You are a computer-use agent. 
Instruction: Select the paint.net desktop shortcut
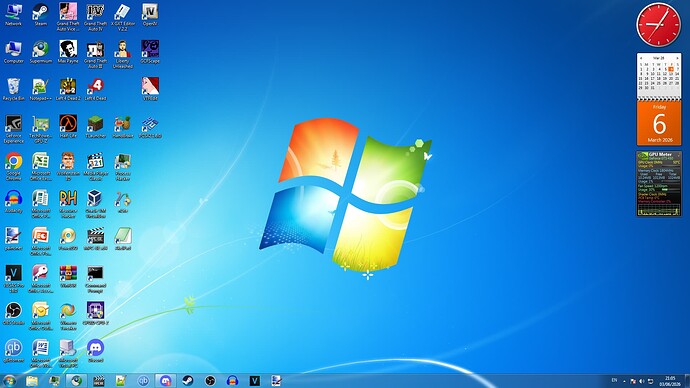[13, 239]
